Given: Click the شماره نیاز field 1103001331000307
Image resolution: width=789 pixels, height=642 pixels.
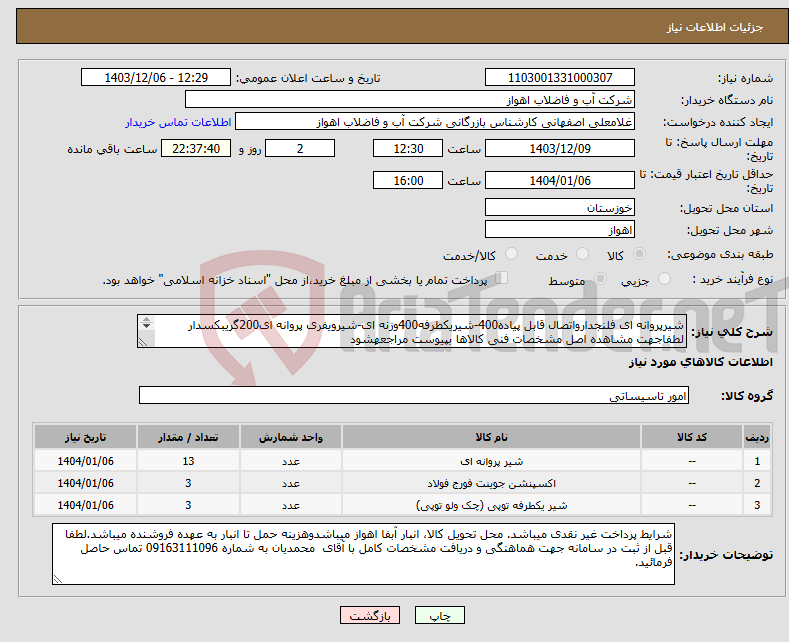Looking at the screenshot, I should [x=560, y=77].
